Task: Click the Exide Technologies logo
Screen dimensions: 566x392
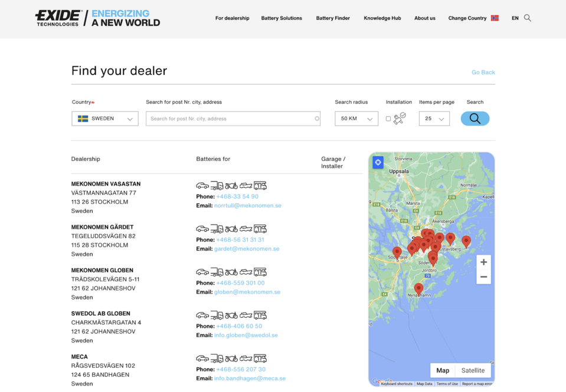Action: tap(97, 18)
